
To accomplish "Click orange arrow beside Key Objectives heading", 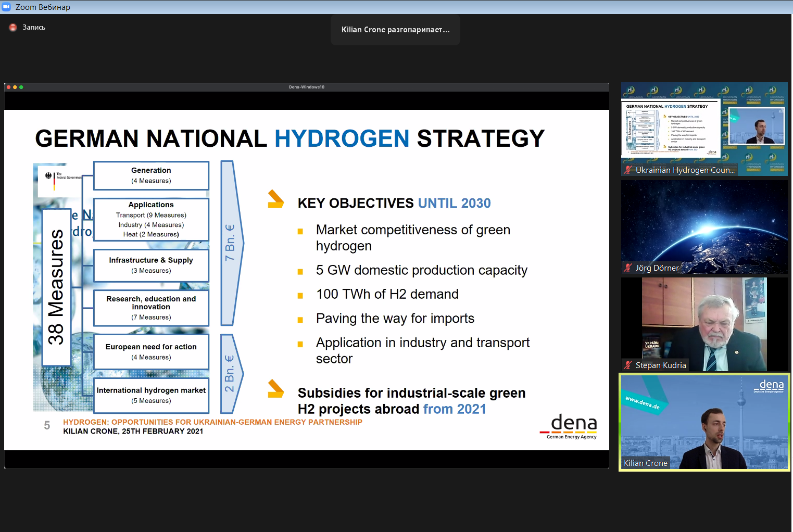I will coord(275,199).
